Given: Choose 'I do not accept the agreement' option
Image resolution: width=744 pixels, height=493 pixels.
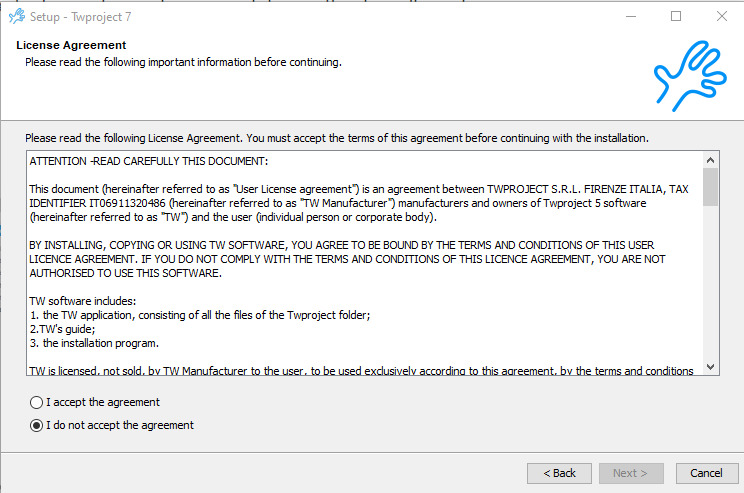Looking at the screenshot, I should pos(37,425).
